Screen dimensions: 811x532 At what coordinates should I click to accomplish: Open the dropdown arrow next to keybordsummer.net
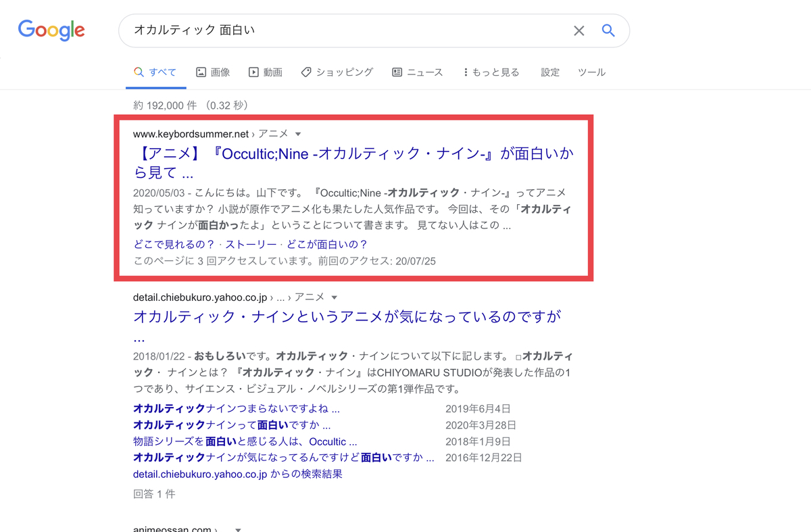pyautogui.click(x=298, y=134)
